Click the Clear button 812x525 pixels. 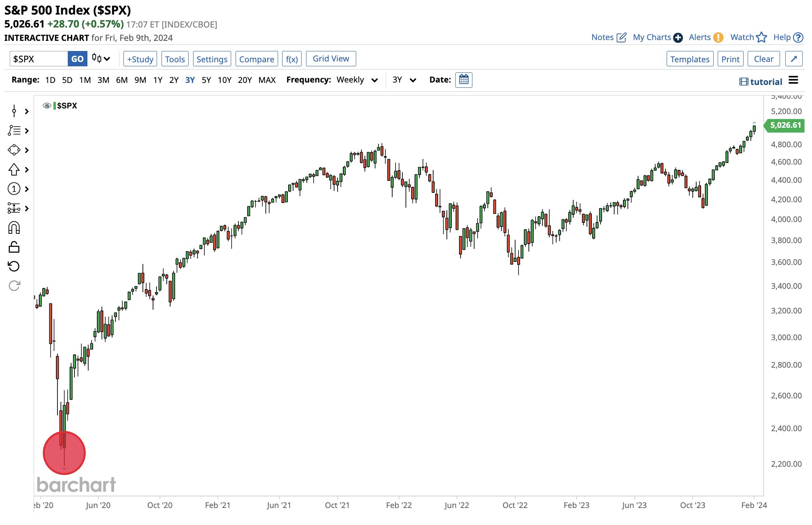(x=764, y=59)
